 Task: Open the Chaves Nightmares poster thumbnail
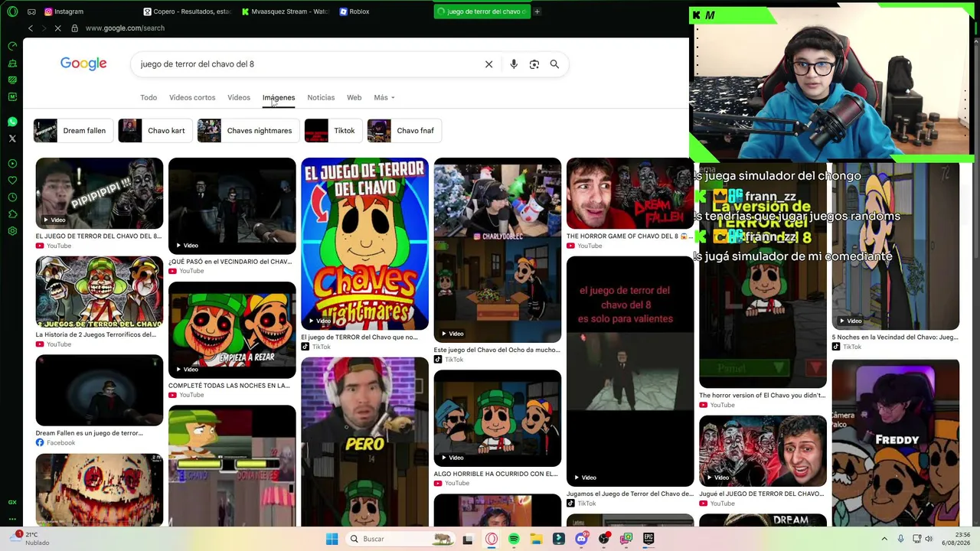click(x=364, y=244)
